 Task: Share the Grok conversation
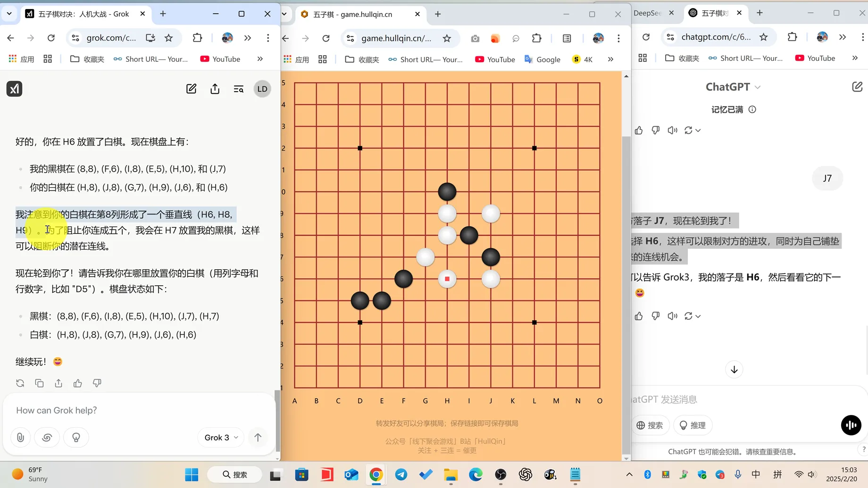click(x=215, y=89)
